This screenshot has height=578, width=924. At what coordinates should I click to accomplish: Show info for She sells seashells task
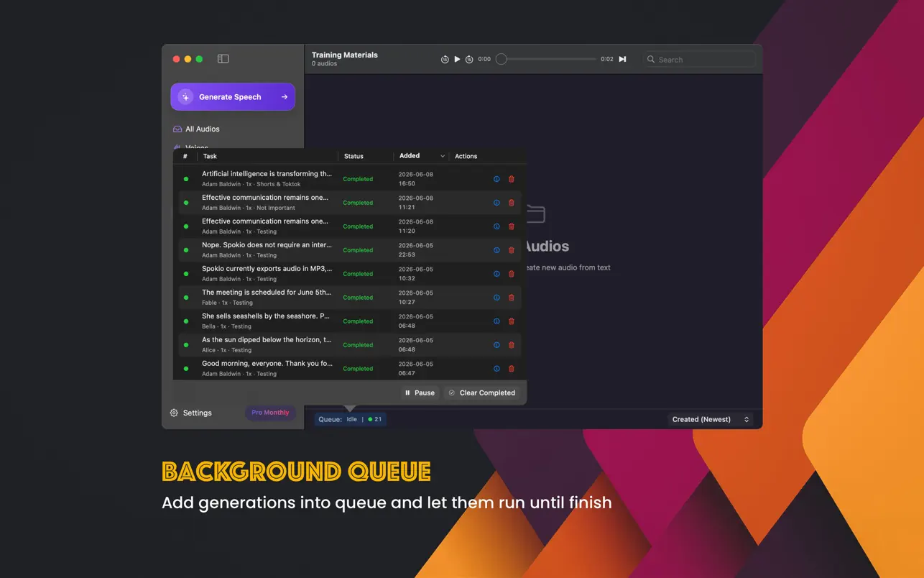click(496, 321)
